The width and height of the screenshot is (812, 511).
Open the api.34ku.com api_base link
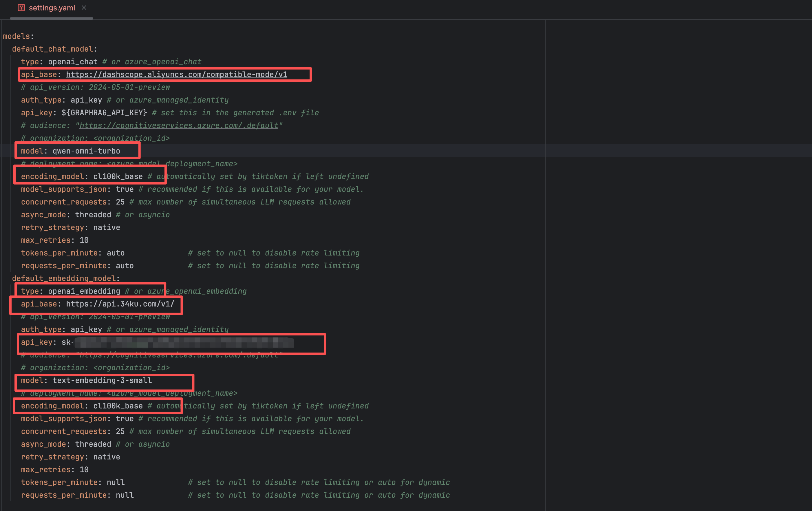coord(120,304)
